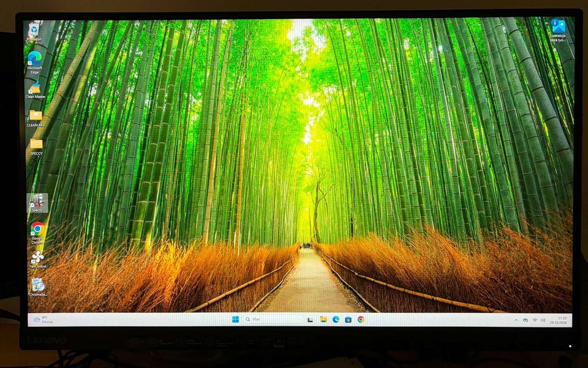The image size is (588, 368).
Task: Select the ChromeSe... installer desktop icon
Action: [x=38, y=287]
